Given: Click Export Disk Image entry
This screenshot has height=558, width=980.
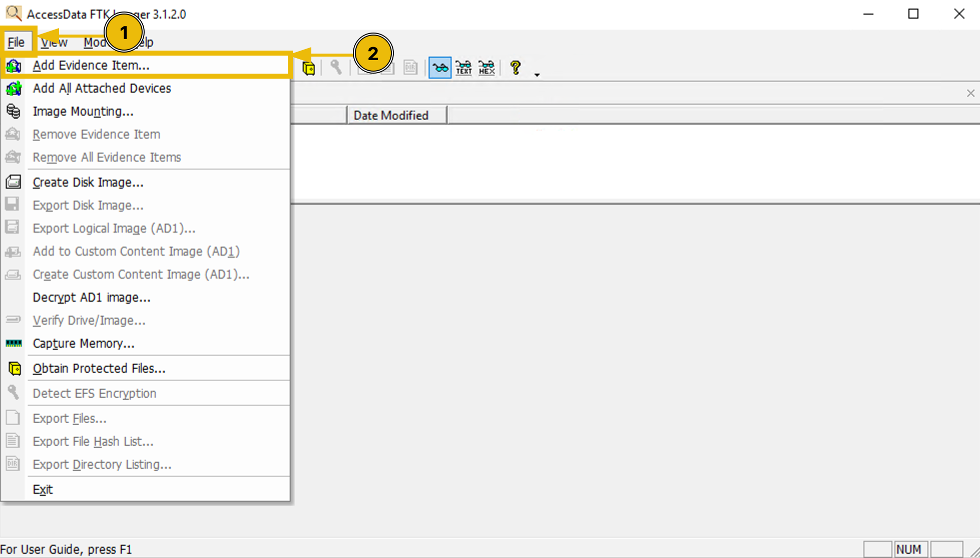Looking at the screenshot, I should (x=145, y=205).
